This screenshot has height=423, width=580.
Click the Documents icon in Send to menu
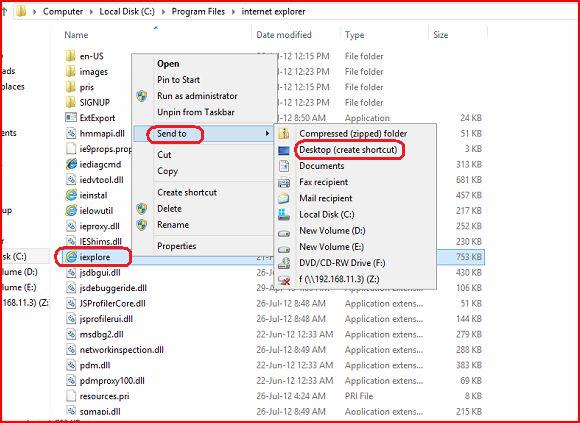pyautogui.click(x=284, y=166)
